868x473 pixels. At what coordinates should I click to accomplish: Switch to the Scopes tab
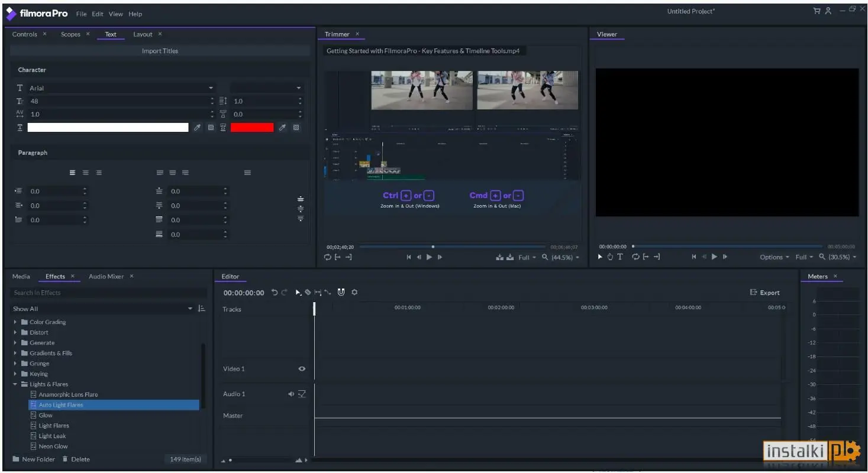click(x=70, y=34)
